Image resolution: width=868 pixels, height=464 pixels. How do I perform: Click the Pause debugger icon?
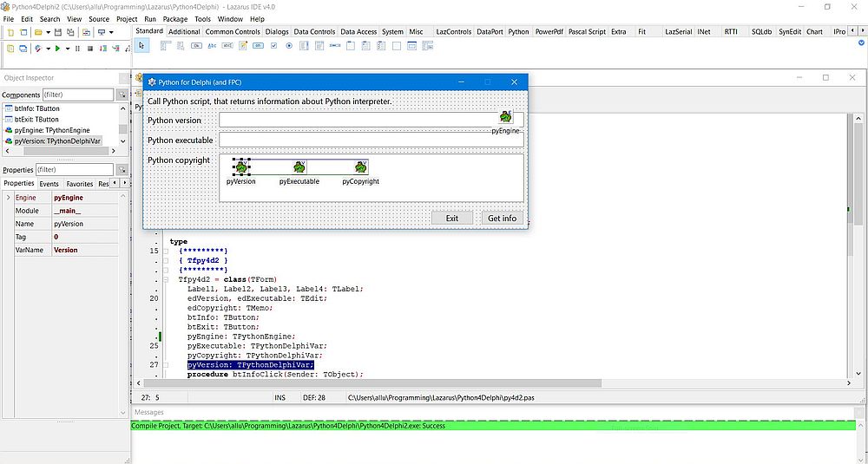pos(77,49)
